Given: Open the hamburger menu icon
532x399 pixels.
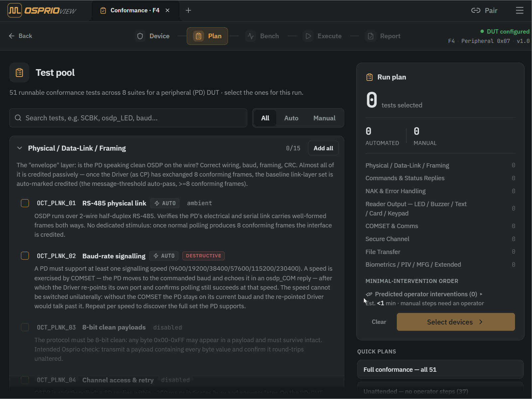Looking at the screenshot, I should 520,10.
